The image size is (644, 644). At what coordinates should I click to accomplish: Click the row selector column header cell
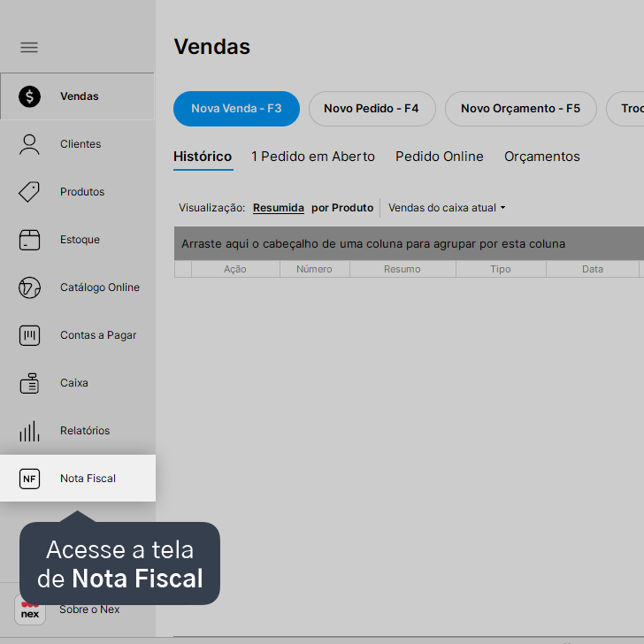point(183,270)
